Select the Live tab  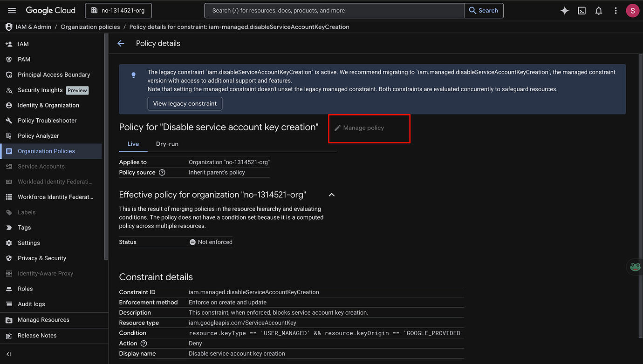coord(133,144)
